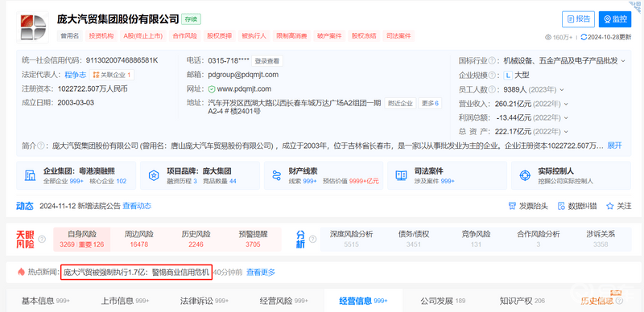Screen dimensions: 644x312
Task: Open website www.pdqmjt.com link
Action: [x=244, y=88]
